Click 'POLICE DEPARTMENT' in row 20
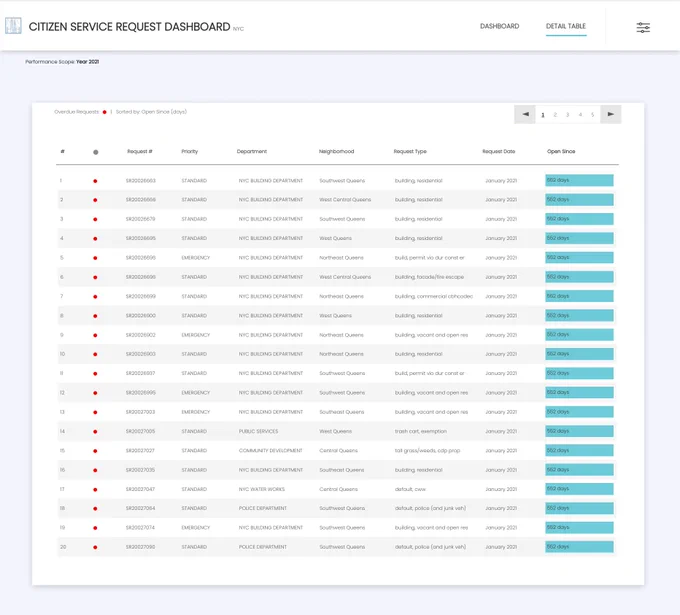 263,547
